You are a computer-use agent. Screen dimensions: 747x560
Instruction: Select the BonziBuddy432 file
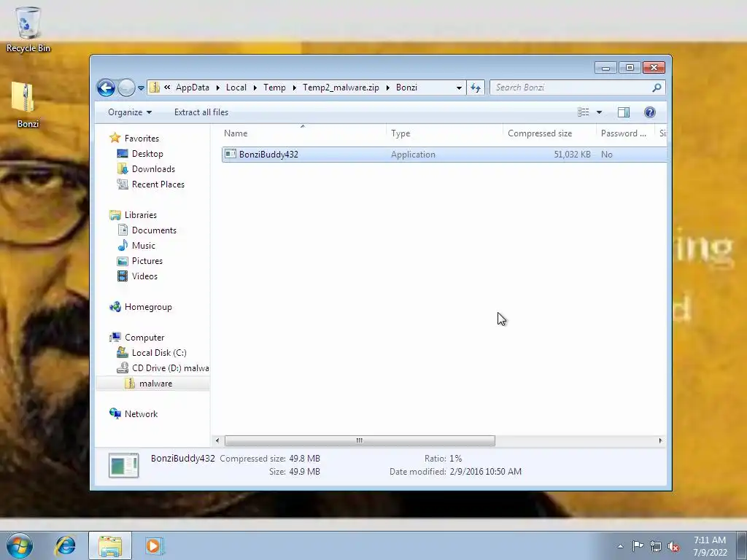(x=444, y=155)
